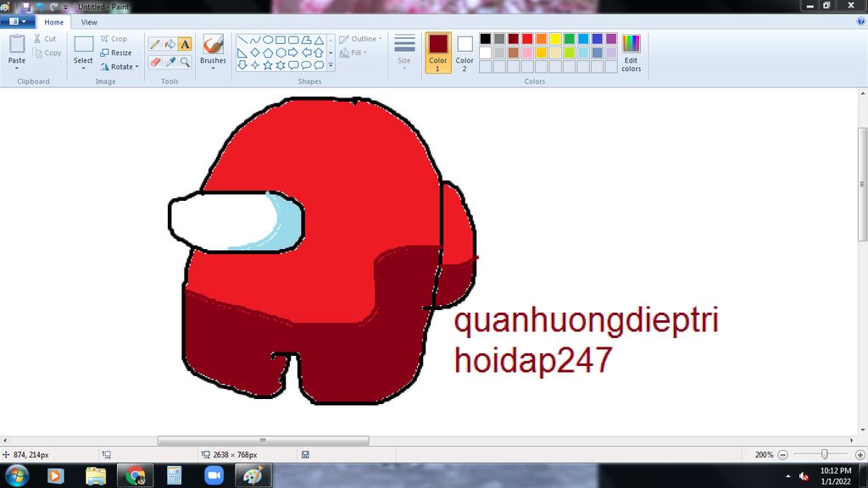Choose the Down arrow shape
868x488 pixels.
tap(242, 65)
